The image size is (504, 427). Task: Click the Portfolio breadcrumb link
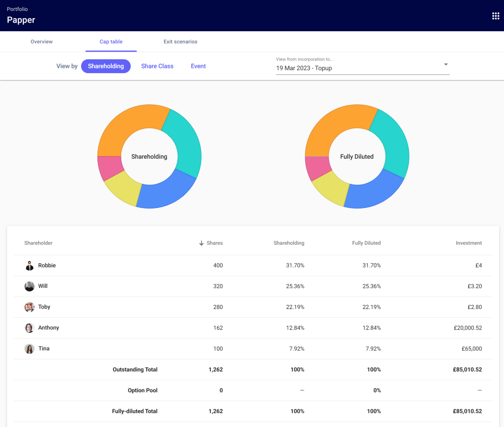click(x=17, y=9)
